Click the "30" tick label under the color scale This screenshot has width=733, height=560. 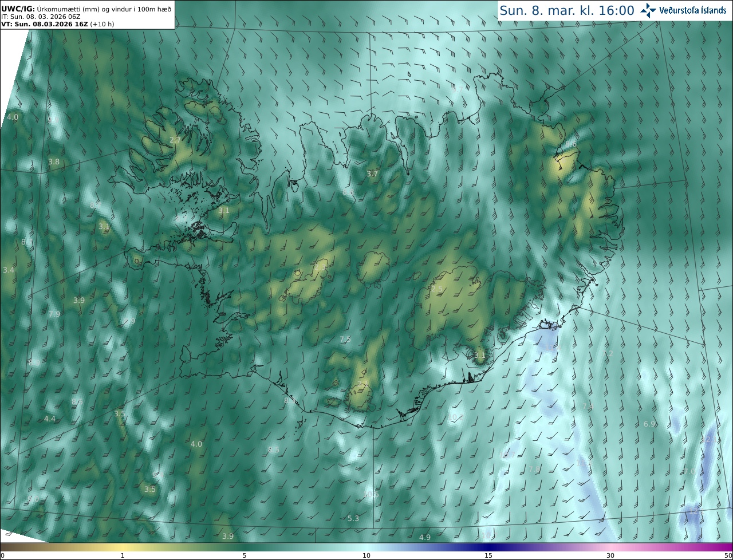click(610, 555)
